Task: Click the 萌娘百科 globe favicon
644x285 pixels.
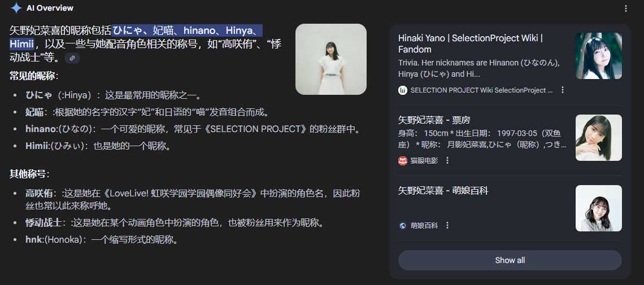Action: (402, 225)
